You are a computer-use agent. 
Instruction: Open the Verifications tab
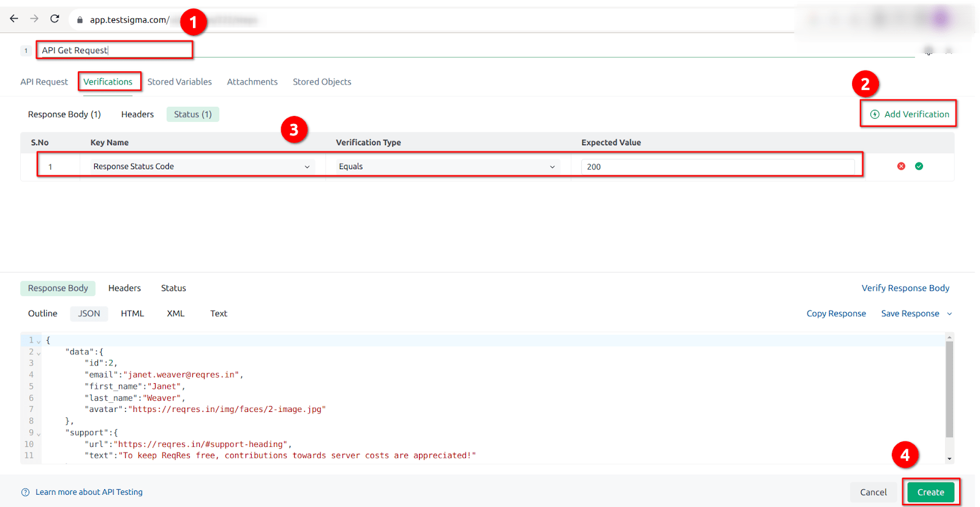click(x=108, y=82)
